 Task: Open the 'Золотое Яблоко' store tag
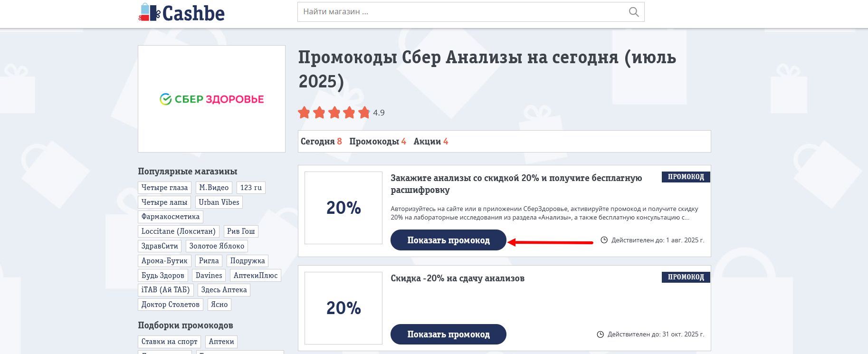pyautogui.click(x=217, y=246)
